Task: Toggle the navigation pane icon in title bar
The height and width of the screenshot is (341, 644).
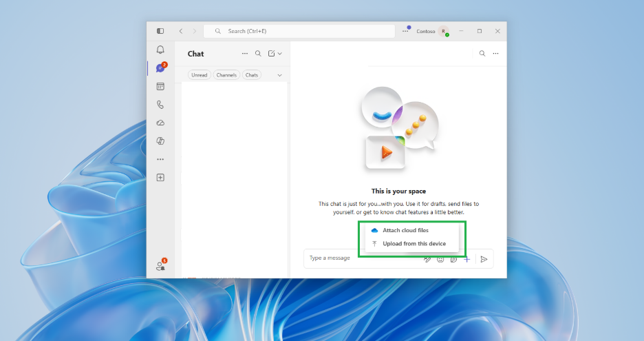Action: (x=160, y=31)
